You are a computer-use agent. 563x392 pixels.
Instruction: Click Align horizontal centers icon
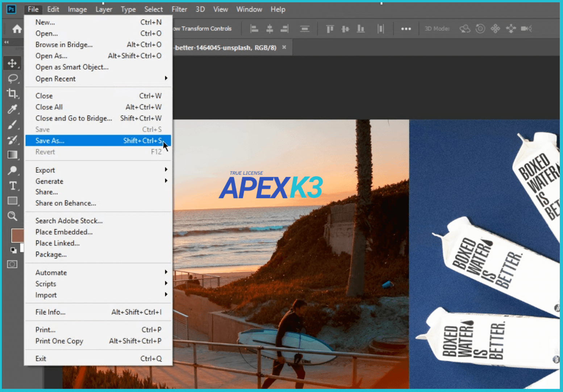270,29
